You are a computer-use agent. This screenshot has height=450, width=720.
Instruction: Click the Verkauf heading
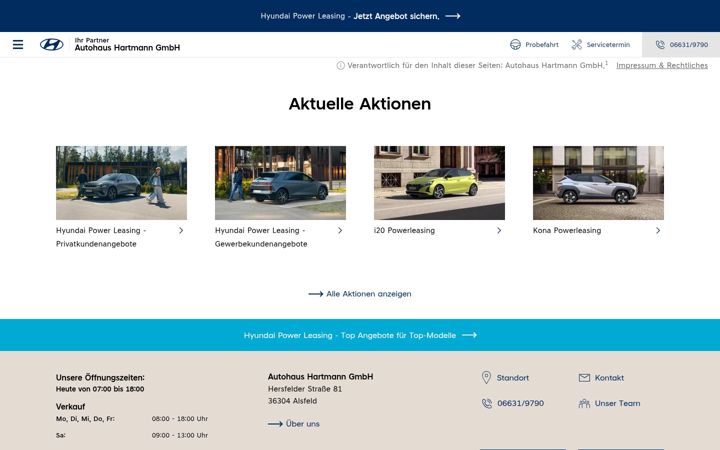70,406
